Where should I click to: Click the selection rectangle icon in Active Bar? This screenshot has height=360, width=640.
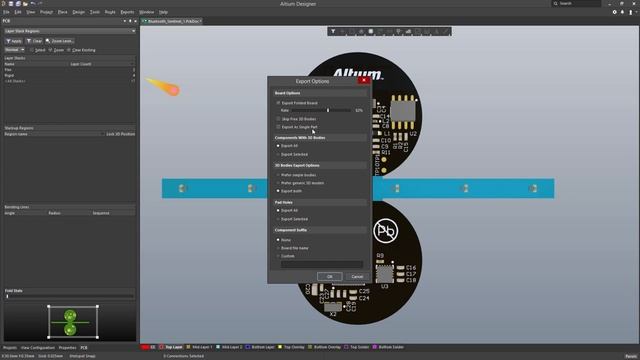(x=352, y=31)
